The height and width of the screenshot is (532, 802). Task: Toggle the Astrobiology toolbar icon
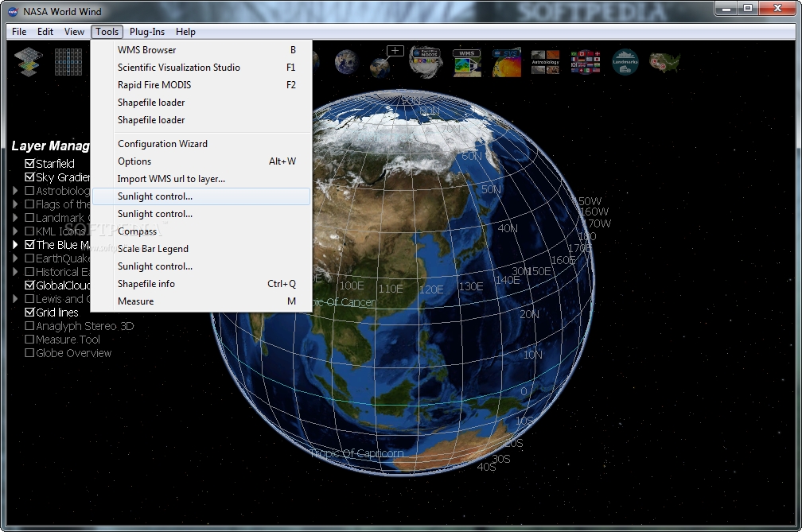click(545, 62)
